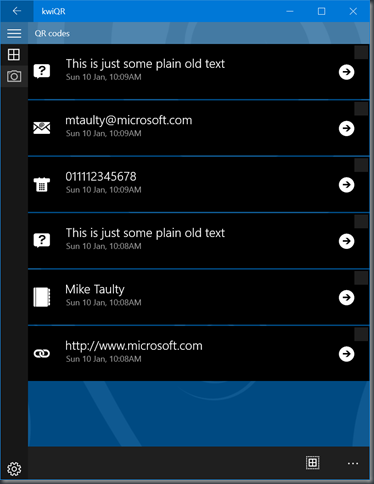Click the back arrow in title bar
Viewport: 374px width, 484px height.
tap(17, 11)
